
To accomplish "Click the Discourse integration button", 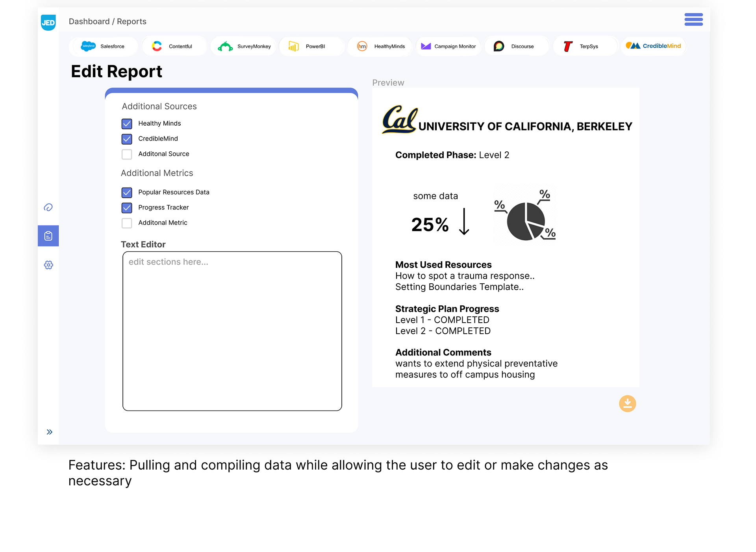I will (x=516, y=46).
